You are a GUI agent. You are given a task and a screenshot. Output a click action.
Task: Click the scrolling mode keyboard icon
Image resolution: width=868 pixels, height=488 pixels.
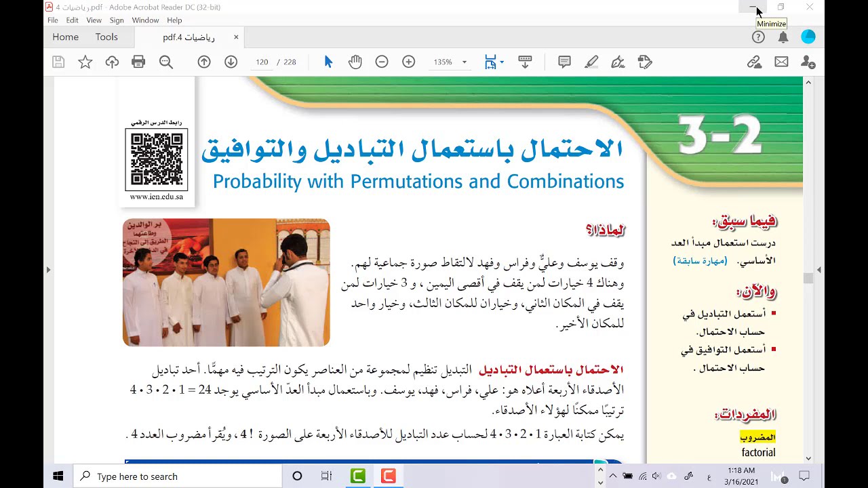point(525,62)
